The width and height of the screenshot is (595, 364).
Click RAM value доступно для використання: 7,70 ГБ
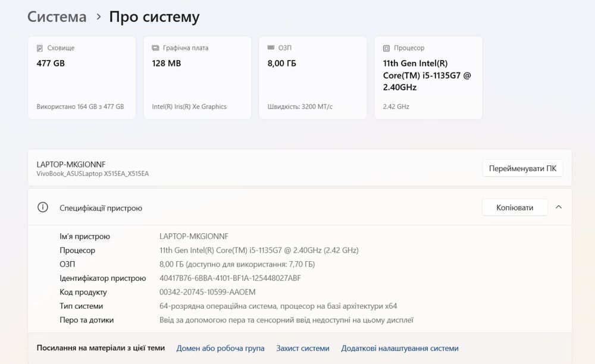coord(237,264)
